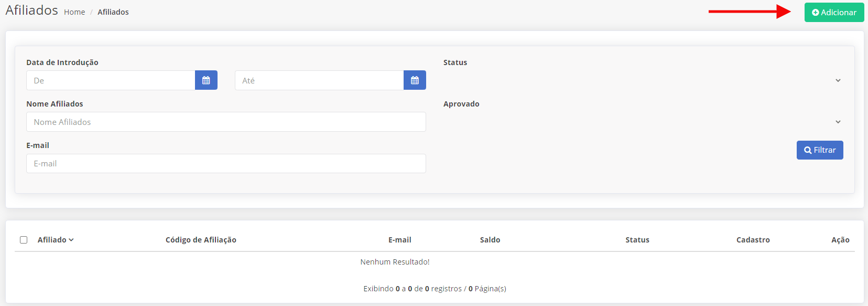The image size is (868, 306).
Task: Focus the De start date field
Action: point(111,80)
